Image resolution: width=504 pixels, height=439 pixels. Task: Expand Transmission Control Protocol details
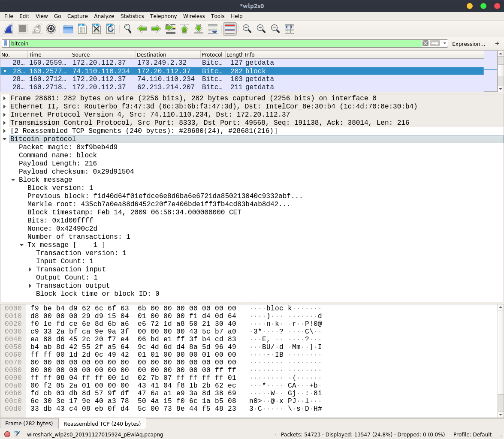(4, 123)
